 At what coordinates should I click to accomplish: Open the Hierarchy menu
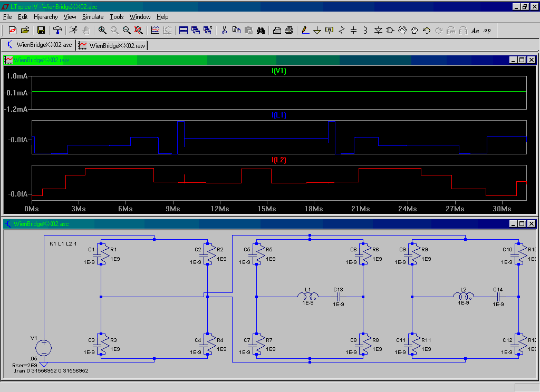click(45, 17)
